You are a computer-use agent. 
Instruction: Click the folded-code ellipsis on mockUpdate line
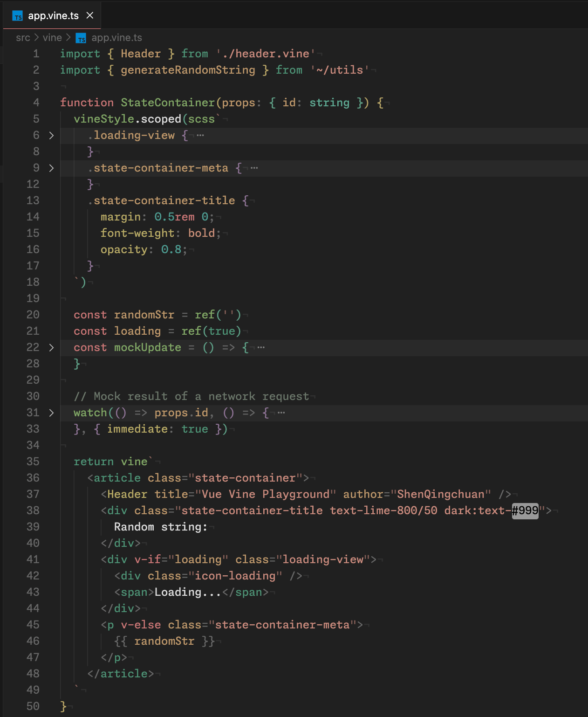pos(261,348)
